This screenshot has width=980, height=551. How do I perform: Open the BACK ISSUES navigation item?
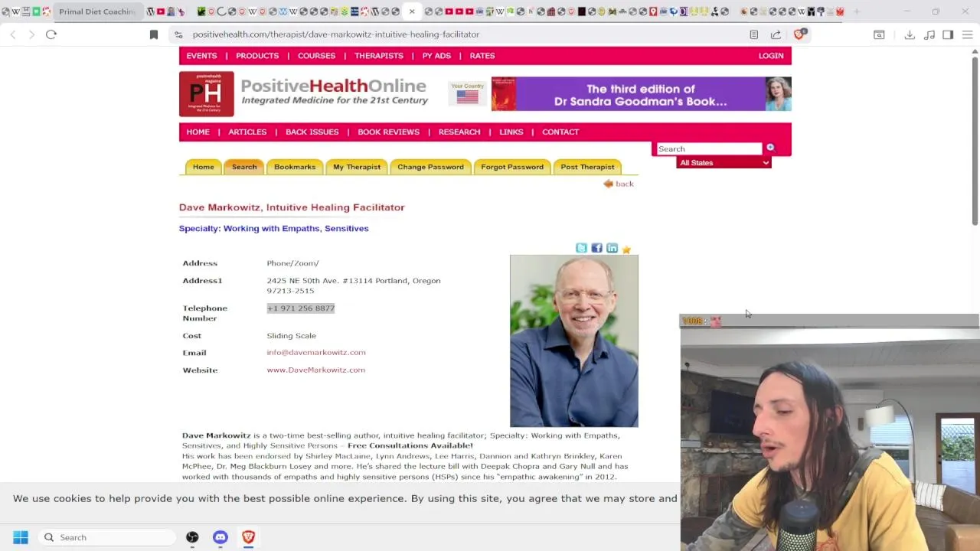pos(312,132)
